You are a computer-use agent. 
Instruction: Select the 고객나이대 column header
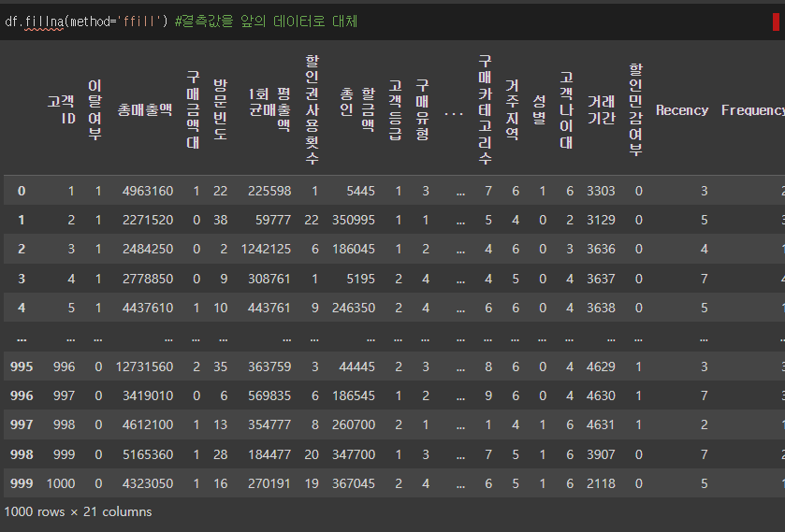coord(566,109)
